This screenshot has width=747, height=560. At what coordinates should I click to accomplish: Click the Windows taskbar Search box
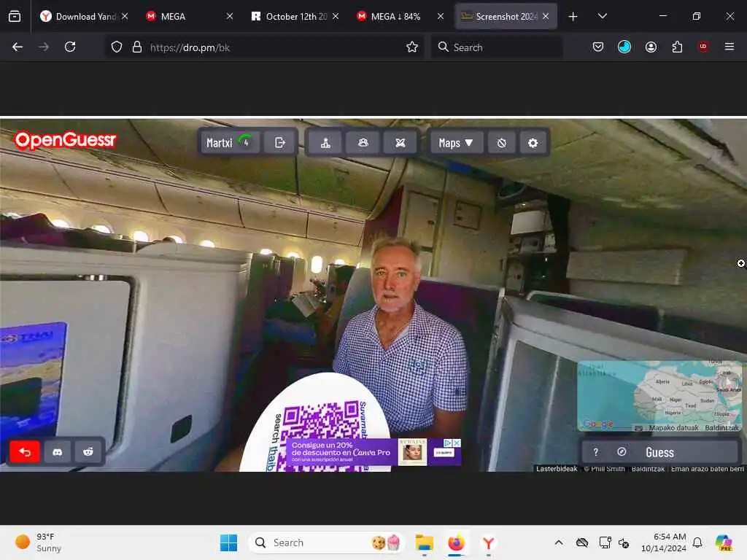[326, 542]
